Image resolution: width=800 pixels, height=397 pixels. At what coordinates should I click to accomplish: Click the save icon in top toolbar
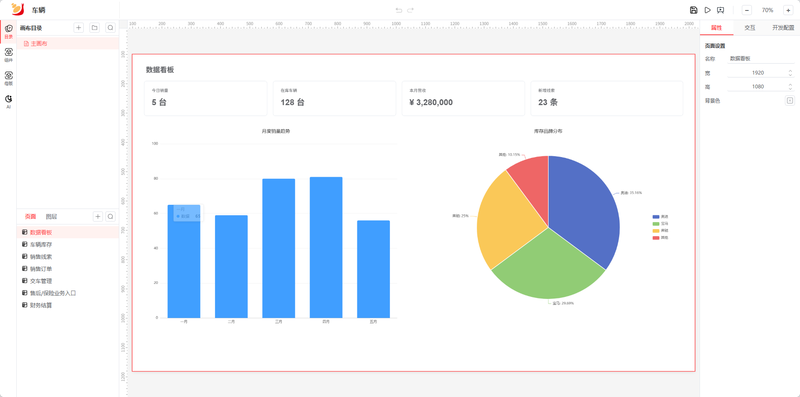tap(693, 10)
